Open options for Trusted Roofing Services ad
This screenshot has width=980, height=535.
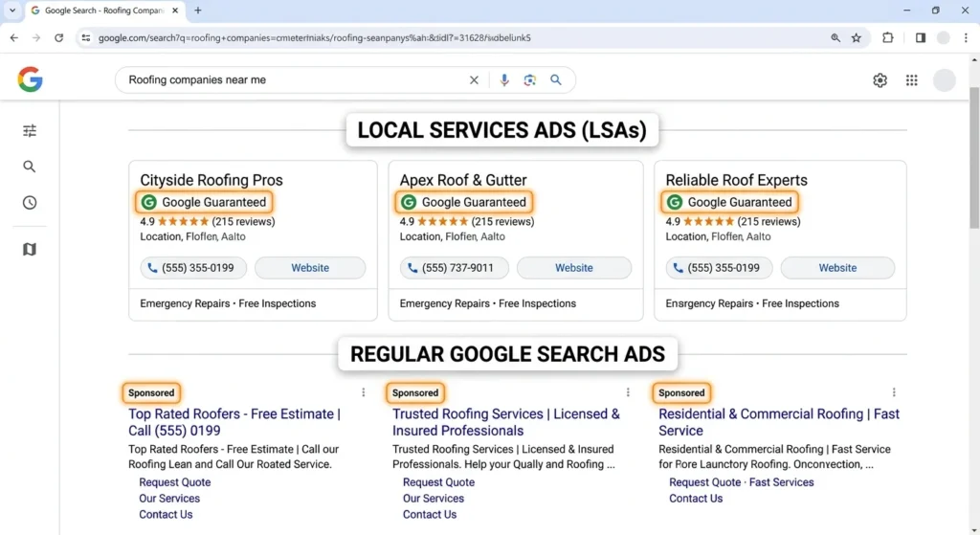point(628,392)
